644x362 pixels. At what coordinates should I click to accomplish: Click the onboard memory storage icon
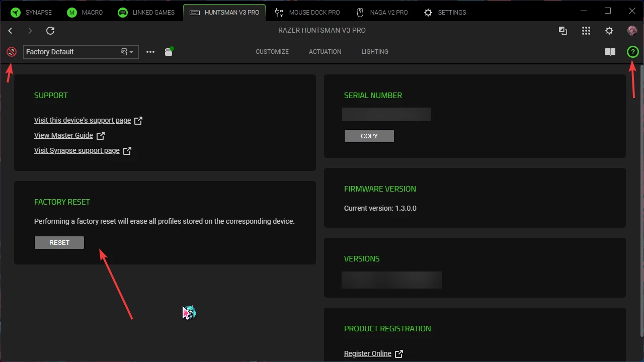pos(169,51)
